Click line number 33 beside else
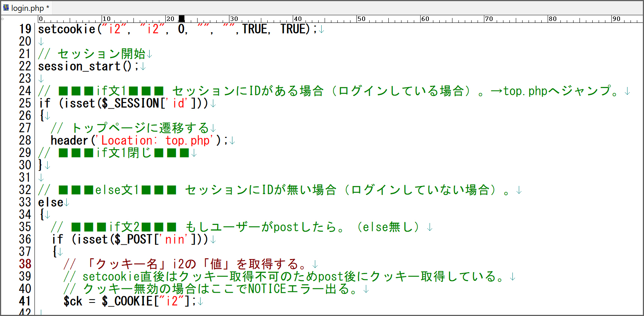644x316 pixels. tap(25, 202)
